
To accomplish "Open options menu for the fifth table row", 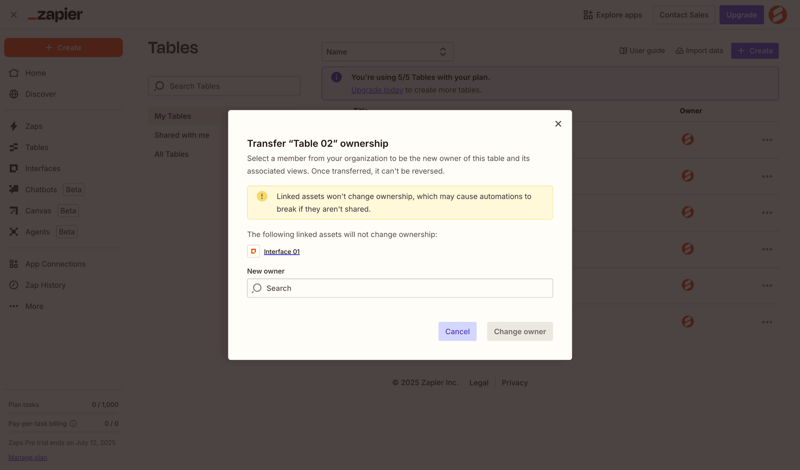I will coord(767,285).
